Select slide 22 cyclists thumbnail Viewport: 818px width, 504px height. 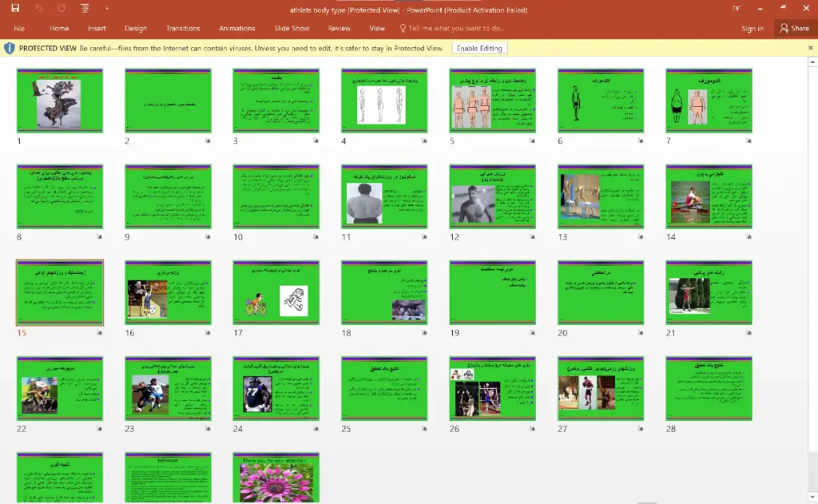coord(60,388)
